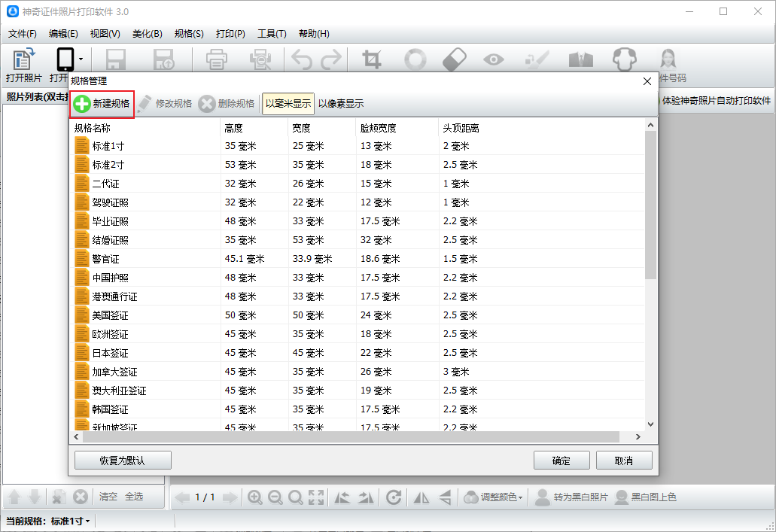
Task: Click the 确定 confirm button
Action: [561, 461]
